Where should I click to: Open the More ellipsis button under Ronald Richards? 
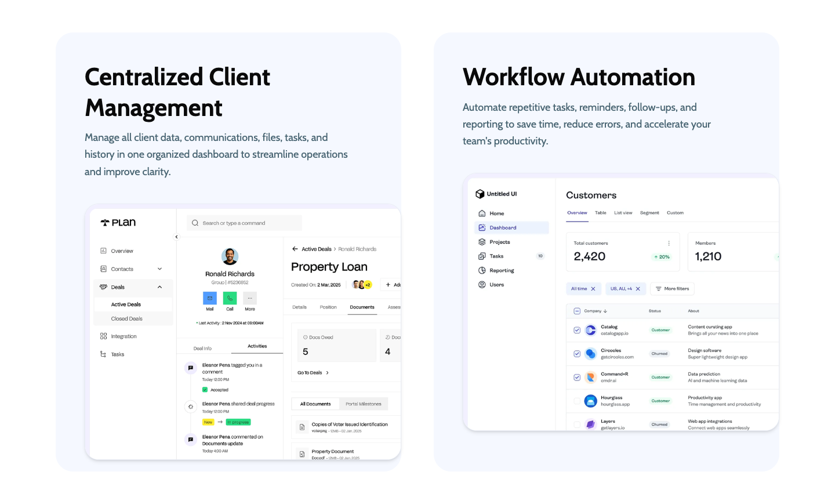[x=250, y=298]
